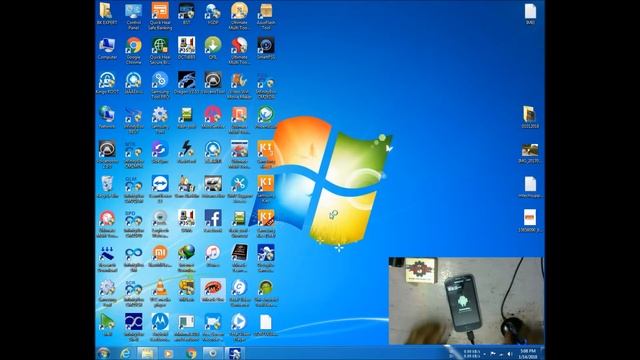640x360 pixels.
Task: Open the Recycle Bin
Action: coord(107,187)
